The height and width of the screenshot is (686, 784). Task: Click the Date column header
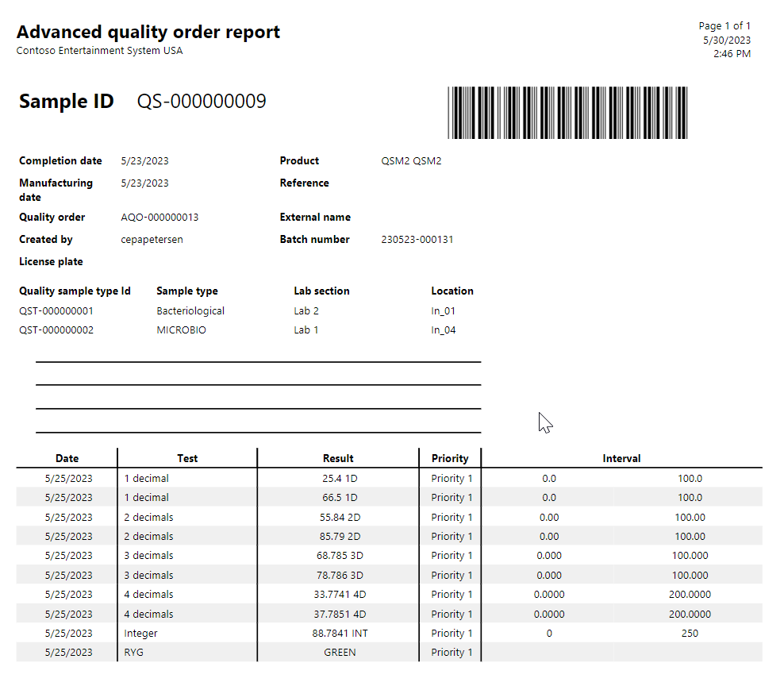(x=67, y=458)
